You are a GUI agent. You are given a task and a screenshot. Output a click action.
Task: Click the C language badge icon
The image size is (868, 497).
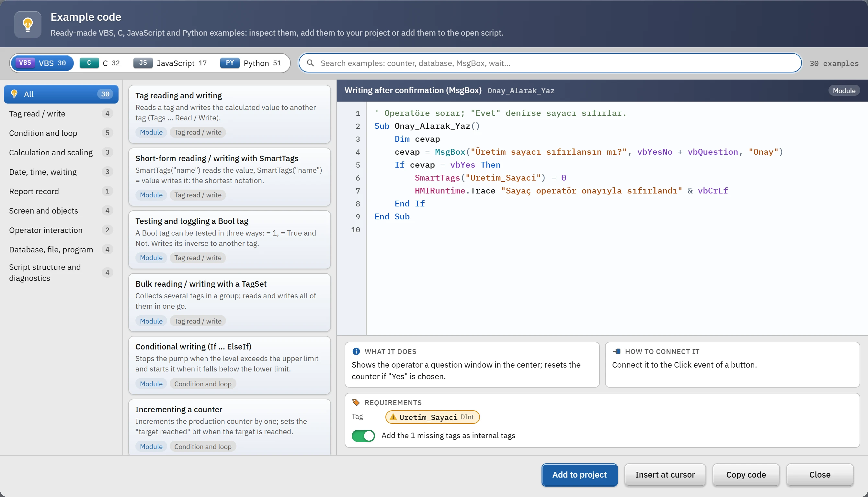coord(89,63)
